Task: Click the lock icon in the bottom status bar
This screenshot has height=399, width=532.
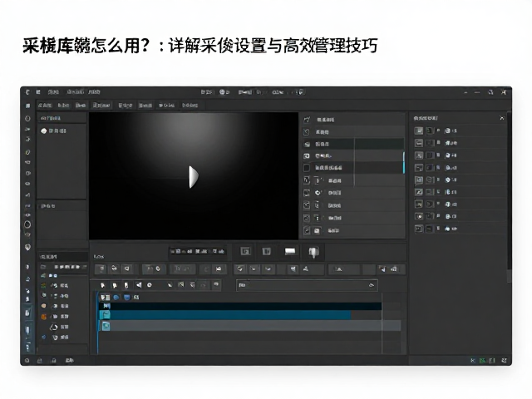Action: coord(53,361)
